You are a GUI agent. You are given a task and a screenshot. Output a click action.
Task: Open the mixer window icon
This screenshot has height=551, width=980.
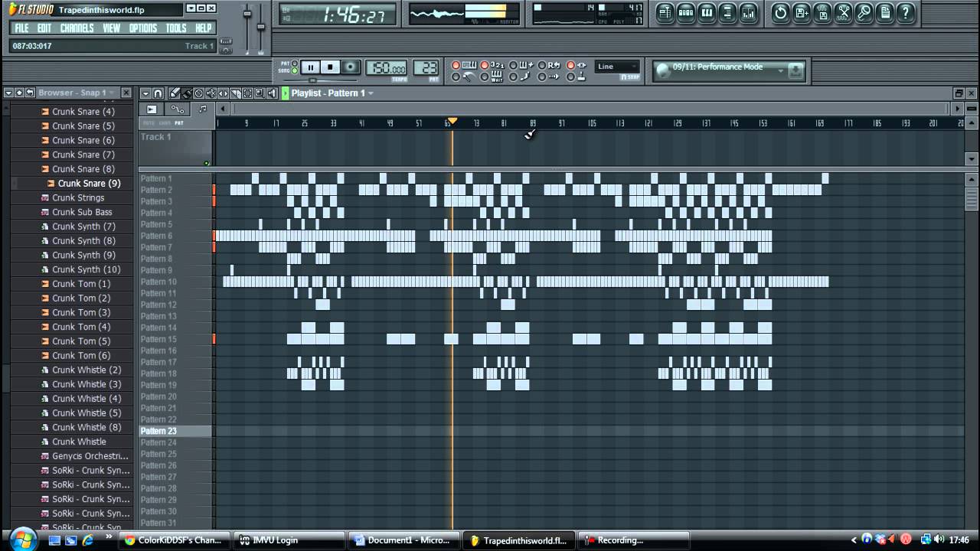pyautogui.click(x=748, y=13)
